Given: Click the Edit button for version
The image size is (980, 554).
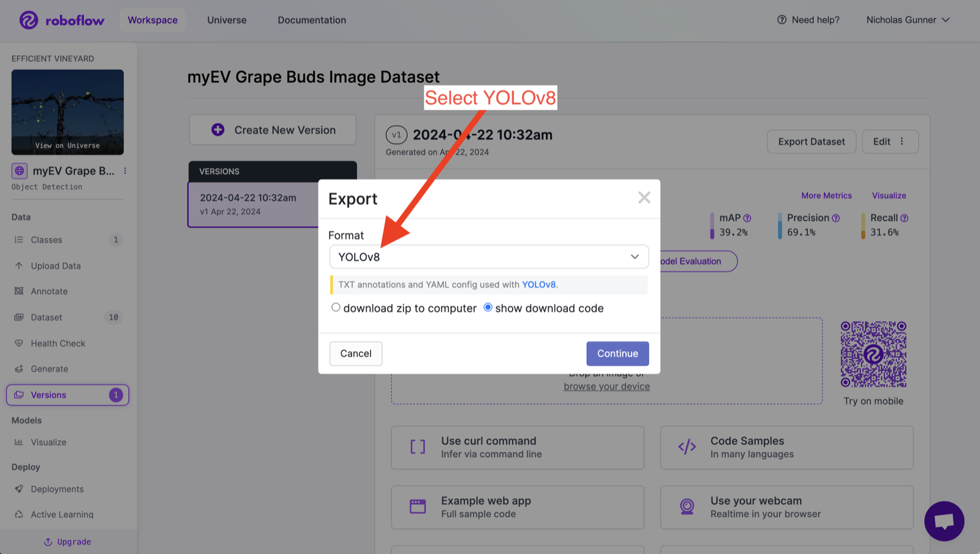Looking at the screenshot, I should (890, 142).
